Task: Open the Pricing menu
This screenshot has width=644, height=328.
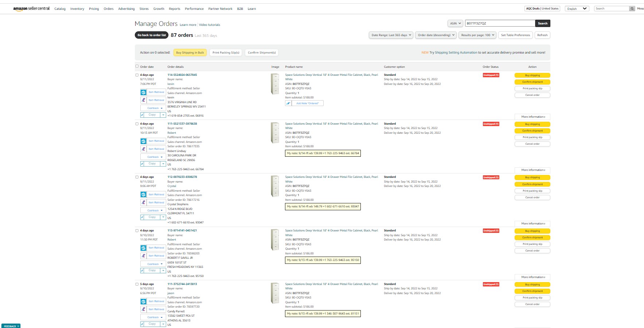Action: tap(94, 9)
